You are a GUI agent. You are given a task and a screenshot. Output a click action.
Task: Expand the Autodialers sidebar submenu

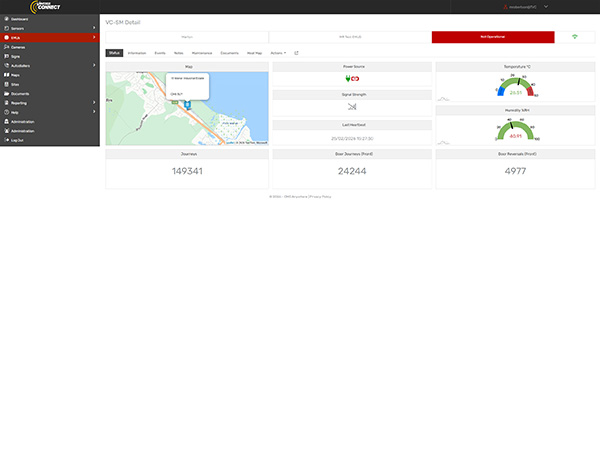point(94,65)
